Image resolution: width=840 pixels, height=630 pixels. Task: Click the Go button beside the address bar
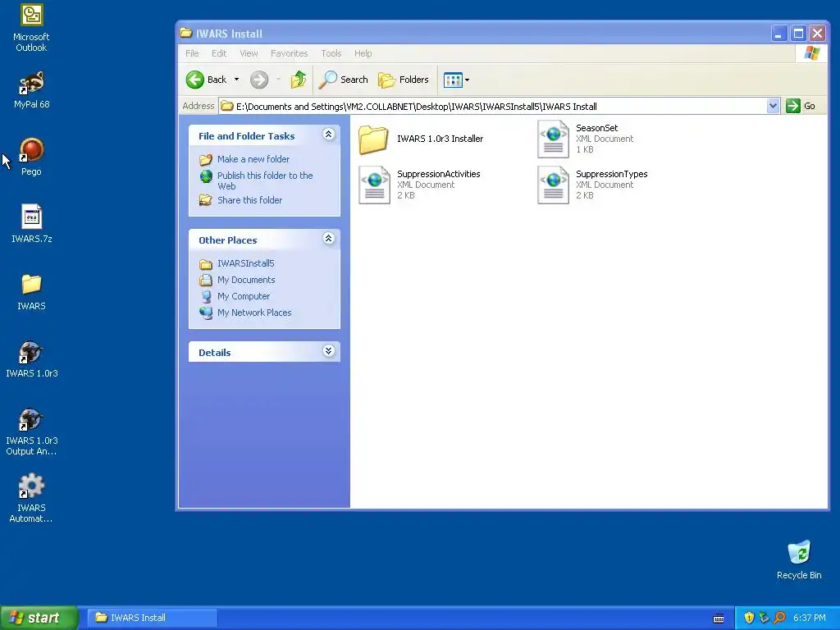(801, 106)
